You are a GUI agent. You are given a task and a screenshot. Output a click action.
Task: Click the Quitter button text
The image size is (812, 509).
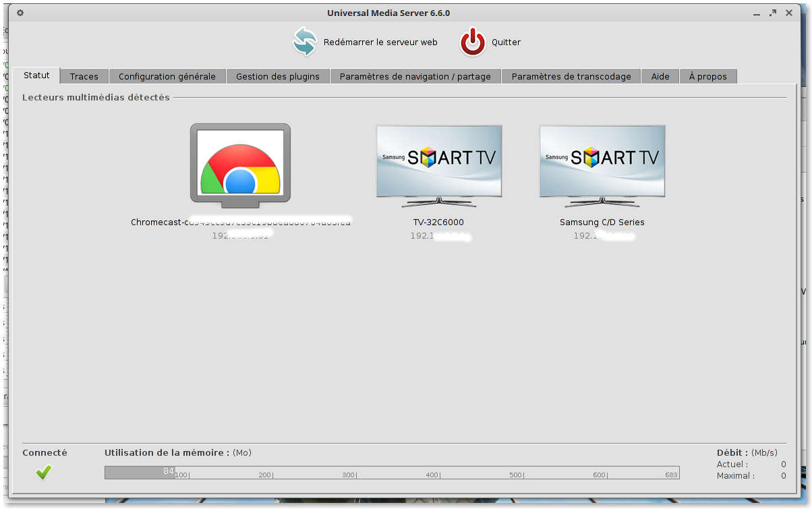[506, 42]
